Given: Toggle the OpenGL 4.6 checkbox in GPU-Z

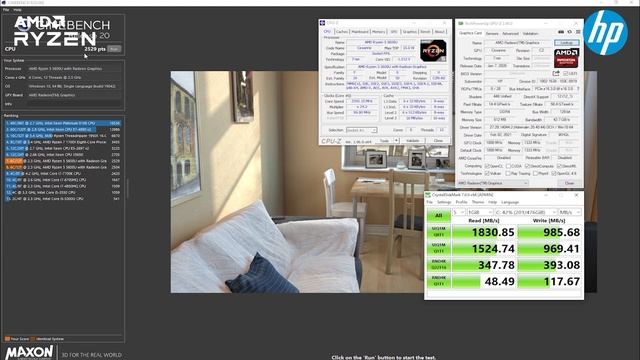Looking at the screenshot, I should tap(554, 173).
